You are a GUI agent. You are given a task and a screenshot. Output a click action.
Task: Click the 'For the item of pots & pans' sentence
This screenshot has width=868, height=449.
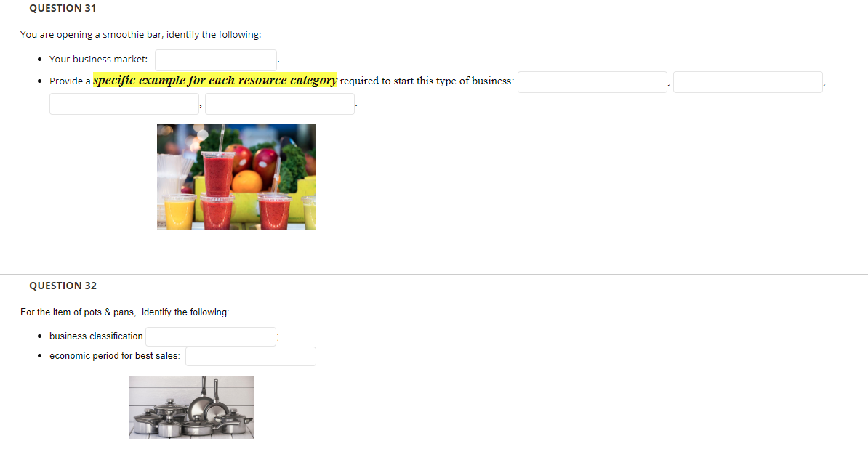(x=124, y=312)
